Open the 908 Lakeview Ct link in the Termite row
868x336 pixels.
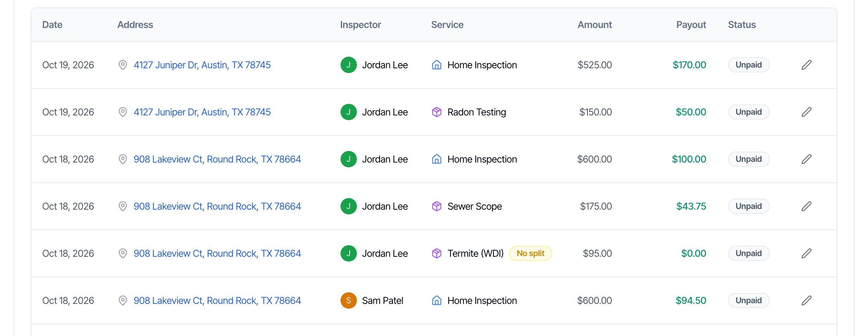click(x=217, y=253)
